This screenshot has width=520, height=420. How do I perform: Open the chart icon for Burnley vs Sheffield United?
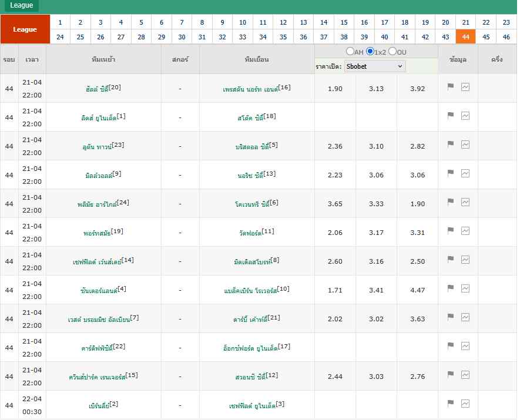pyautogui.click(x=465, y=404)
